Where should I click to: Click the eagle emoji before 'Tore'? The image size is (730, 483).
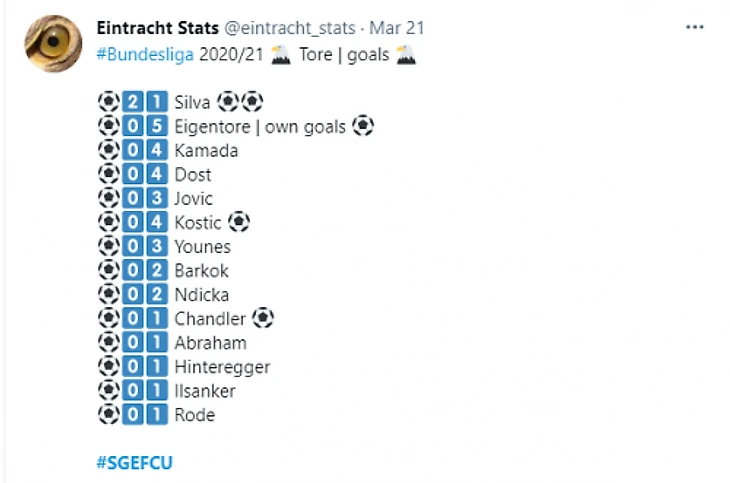[280, 55]
